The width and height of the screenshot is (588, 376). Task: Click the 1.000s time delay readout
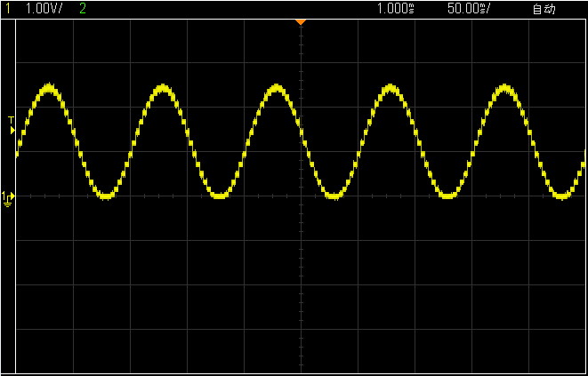396,9
